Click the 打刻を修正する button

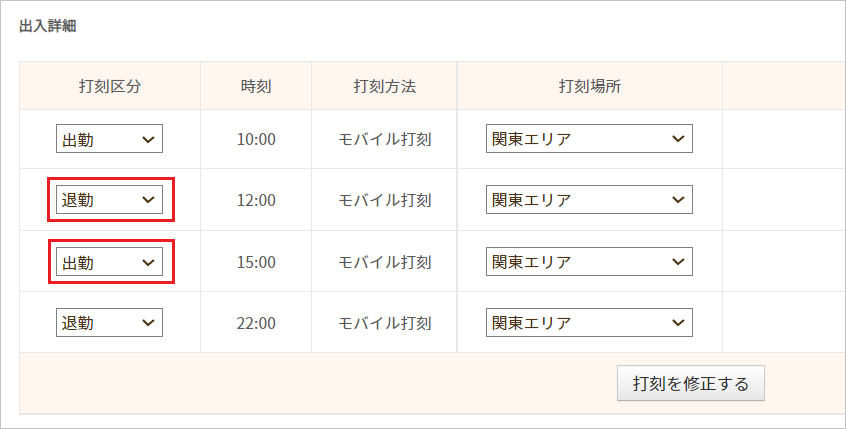click(690, 383)
